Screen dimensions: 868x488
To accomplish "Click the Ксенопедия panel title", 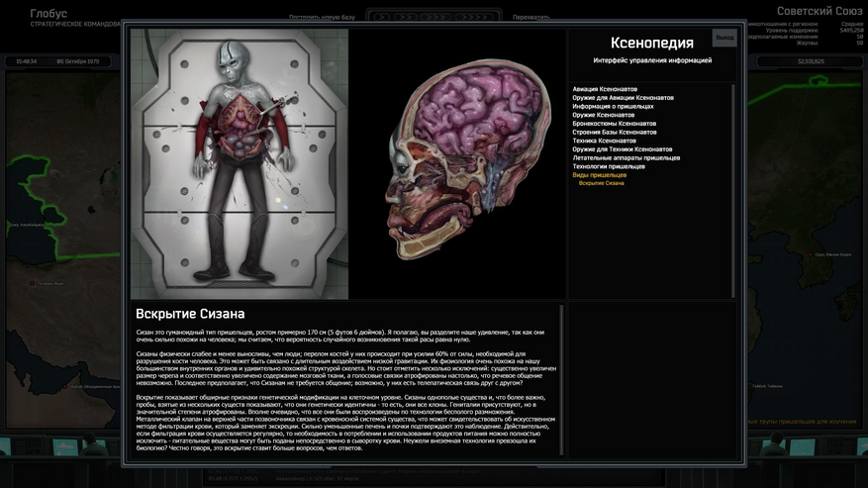I will click(x=651, y=43).
